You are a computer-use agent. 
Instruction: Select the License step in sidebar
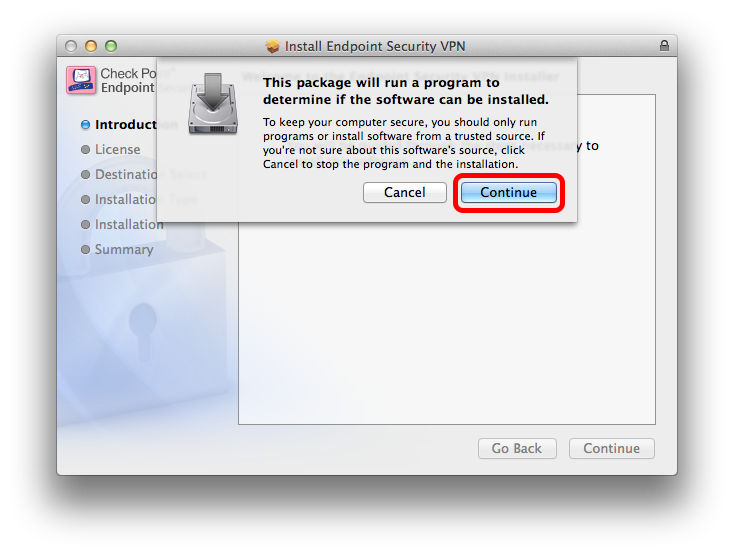117,149
